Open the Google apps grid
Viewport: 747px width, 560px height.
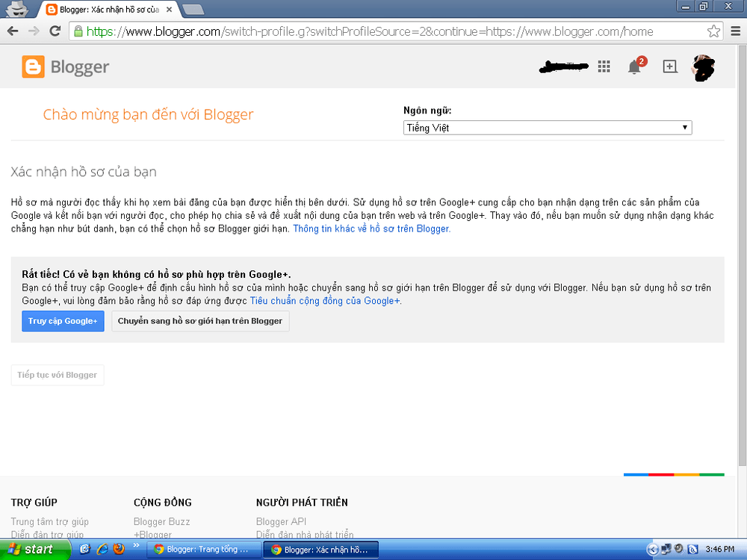604,66
